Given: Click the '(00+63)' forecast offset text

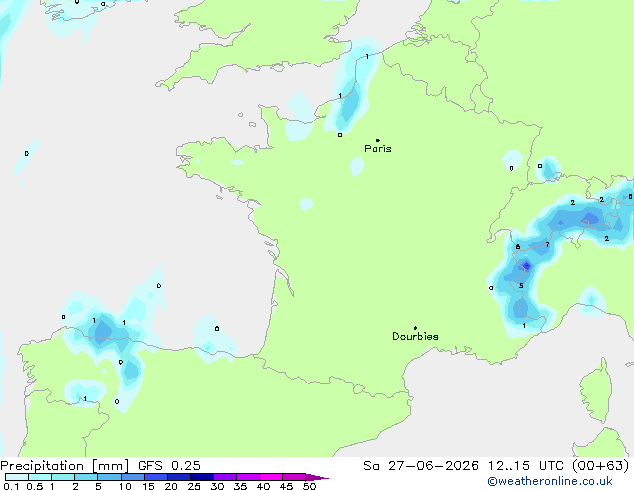Looking at the screenshot, I should (x=601, y=466).
